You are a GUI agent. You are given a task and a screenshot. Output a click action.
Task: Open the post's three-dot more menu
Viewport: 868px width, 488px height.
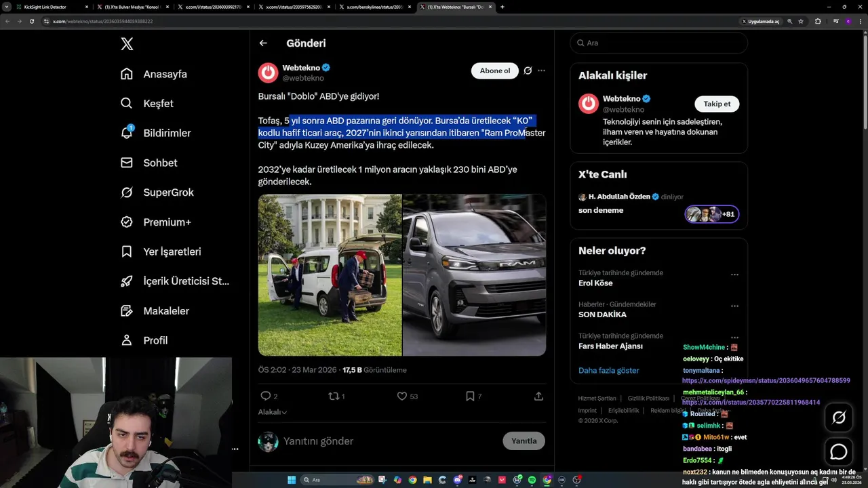point(541,70)
